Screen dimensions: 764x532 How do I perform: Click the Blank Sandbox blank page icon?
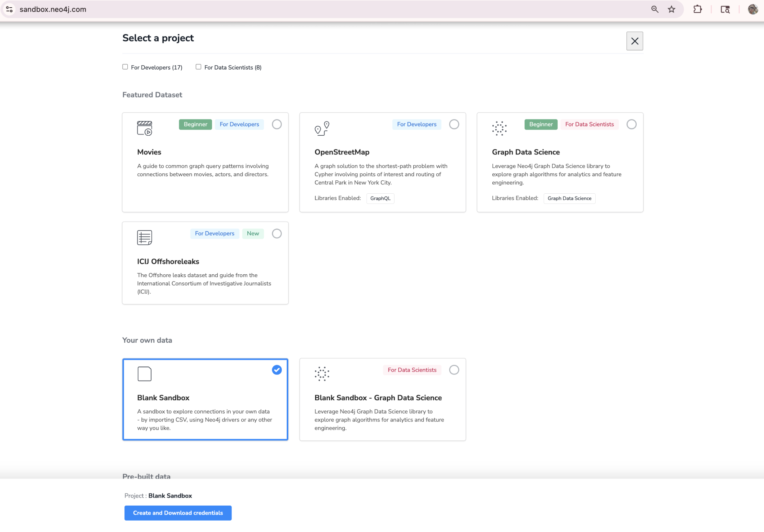144,374
